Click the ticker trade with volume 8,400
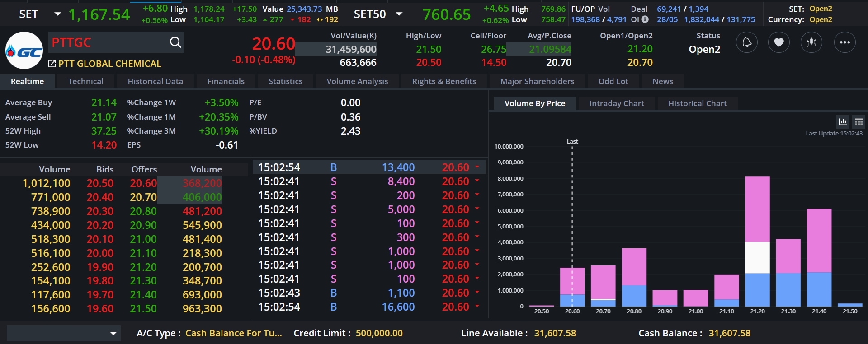This screenshot has width=868, height=344. [368, 181]
